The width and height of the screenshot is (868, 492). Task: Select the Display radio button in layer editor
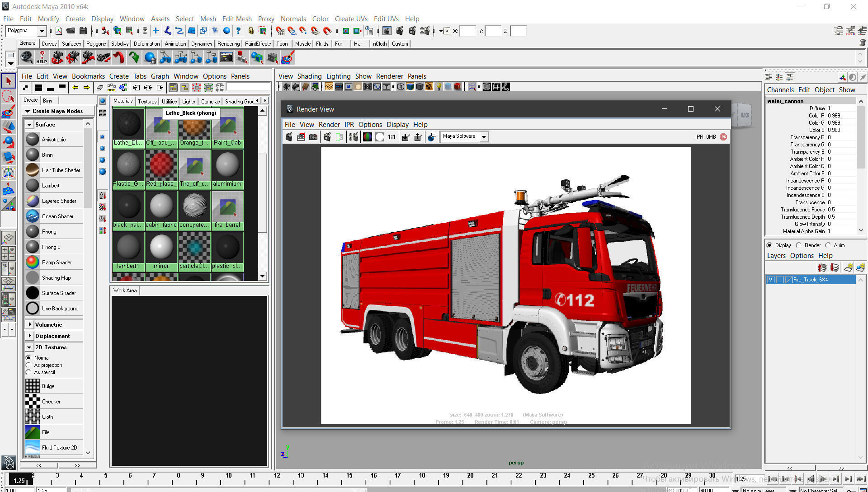point(769,245)
